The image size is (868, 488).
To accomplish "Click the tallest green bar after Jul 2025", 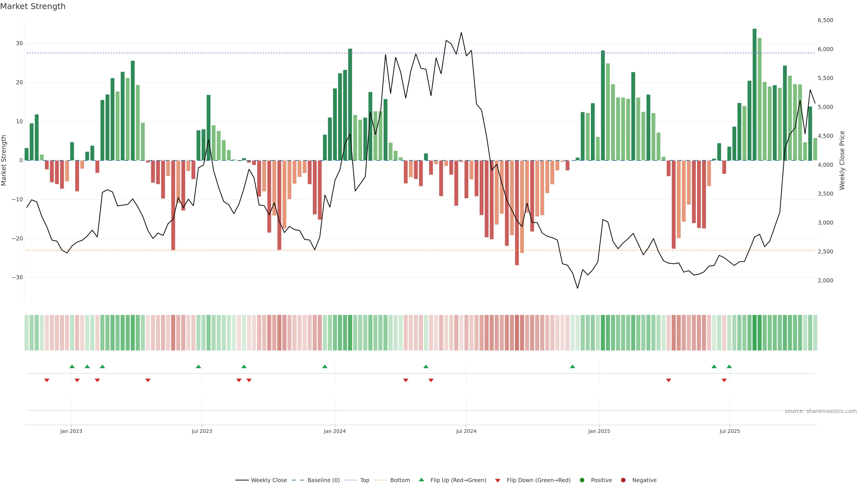I will (755, 94).
